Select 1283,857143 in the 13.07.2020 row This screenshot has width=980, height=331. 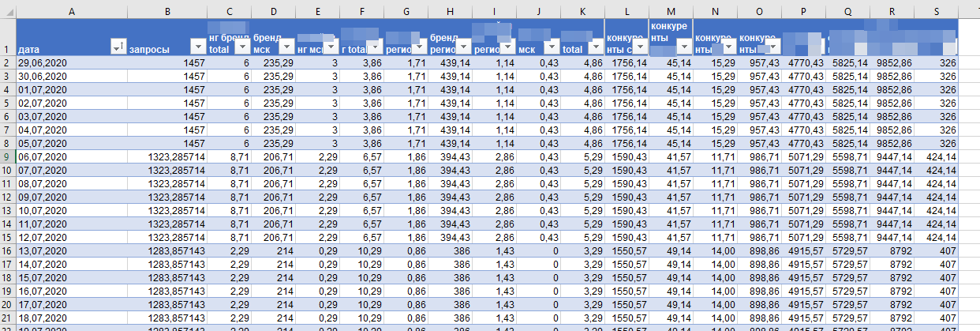[x=167, y=250]
